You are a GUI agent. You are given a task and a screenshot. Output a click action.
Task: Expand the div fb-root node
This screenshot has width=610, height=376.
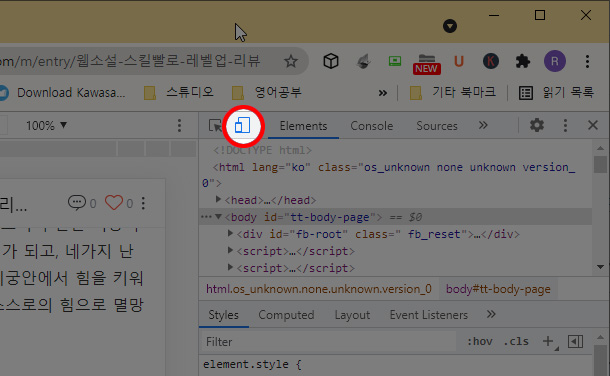point(230,233)
